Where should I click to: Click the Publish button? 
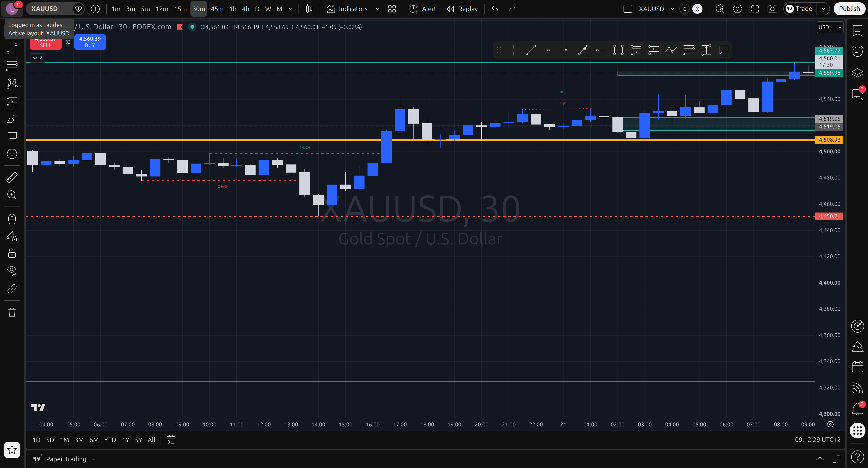(x=849, y=9)
